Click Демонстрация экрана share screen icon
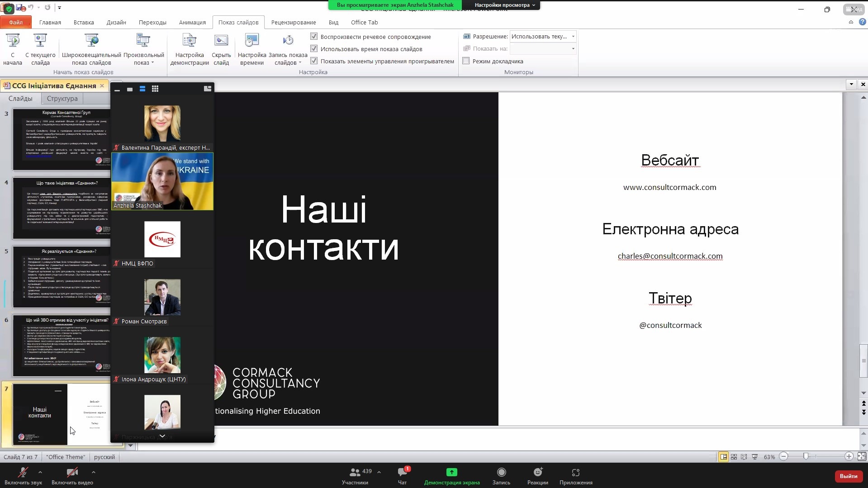The image size is (868, 488). (x=451, y=473)
